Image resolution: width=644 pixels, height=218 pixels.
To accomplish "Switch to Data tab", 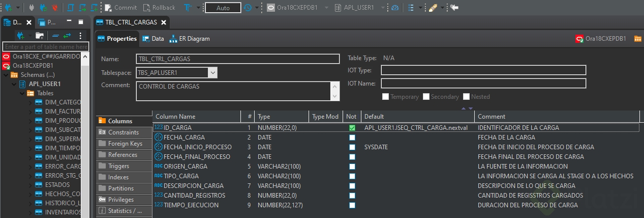I will [x=153, y=39].
